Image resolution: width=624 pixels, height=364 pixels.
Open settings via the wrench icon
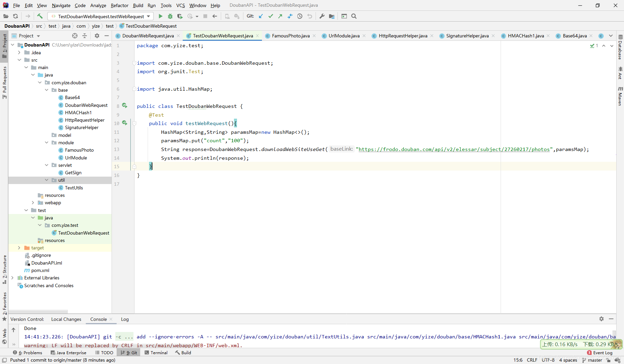coord(322,16)
